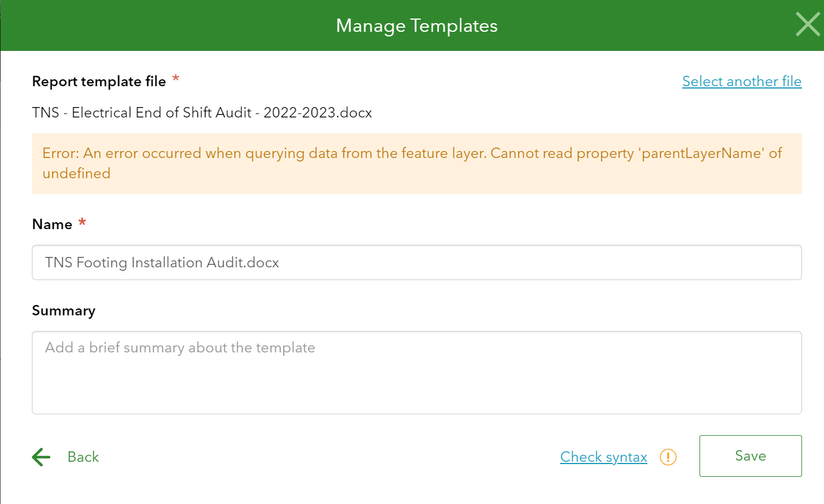The image size is (824, 504).
Task: Click the Summary label above the text box
Action: (x=64, y=311)
